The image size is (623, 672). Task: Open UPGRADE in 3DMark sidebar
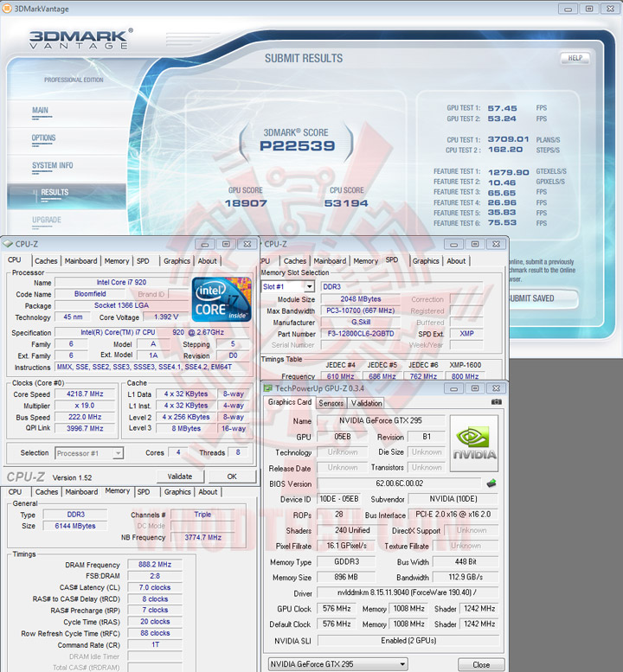(47, 220)
